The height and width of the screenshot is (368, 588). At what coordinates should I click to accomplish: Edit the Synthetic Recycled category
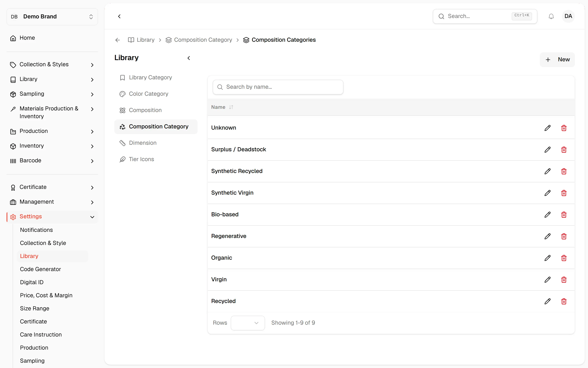tap(547, 171)
